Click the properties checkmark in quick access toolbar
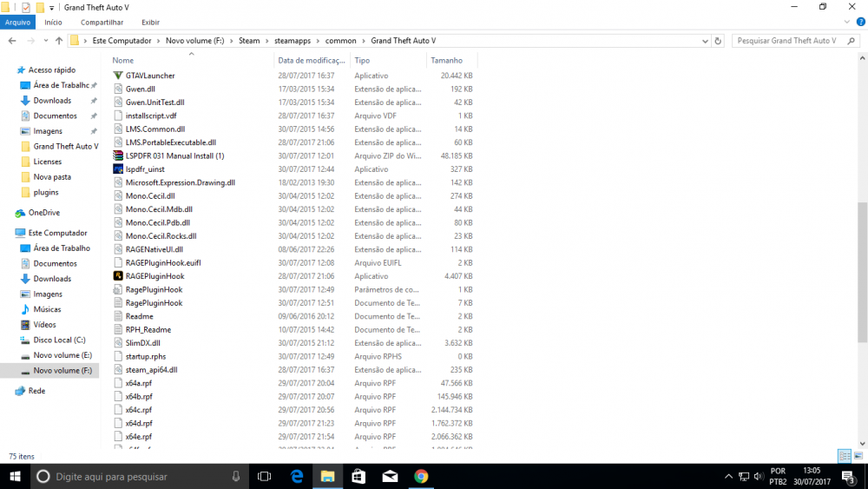The image size is (868, 489). pos(25,8)
